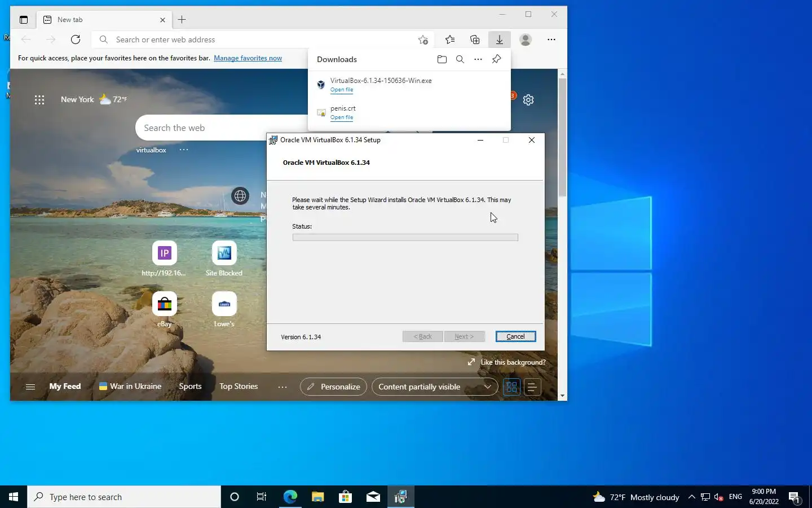
Task: Click Open file under VirtualBox-6.1.34 download
Action: click(x=342, y=90)
